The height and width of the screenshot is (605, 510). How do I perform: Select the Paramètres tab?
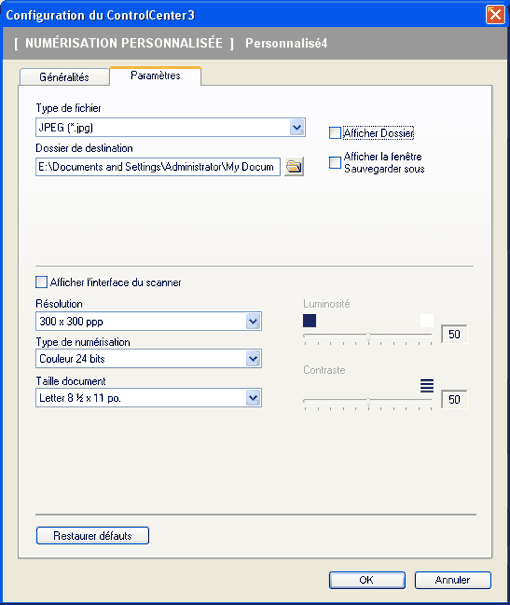(x=155, y=76)
